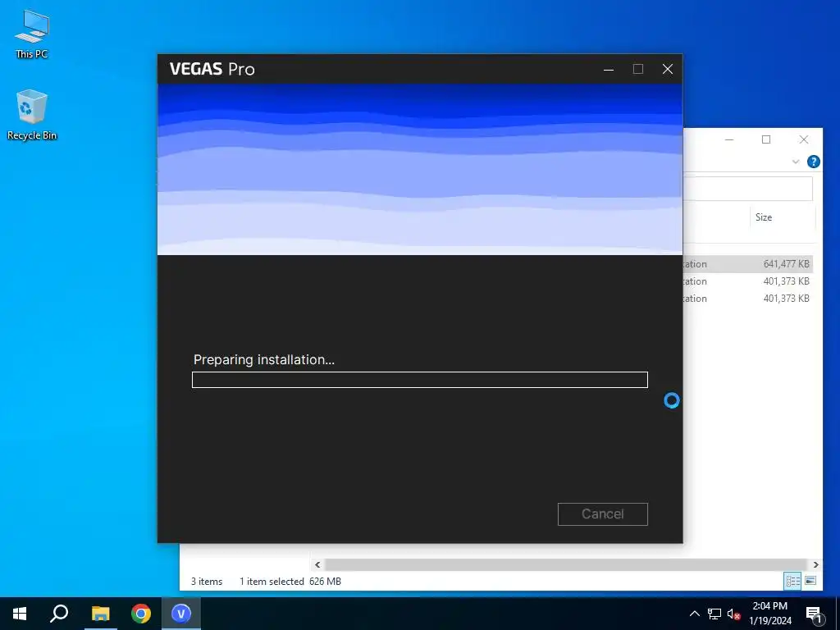The height and width of the screenshot is (630, 840).
Task: Minimize the File Explorer window
Action: pyautogui.click(x=729, y=139)
